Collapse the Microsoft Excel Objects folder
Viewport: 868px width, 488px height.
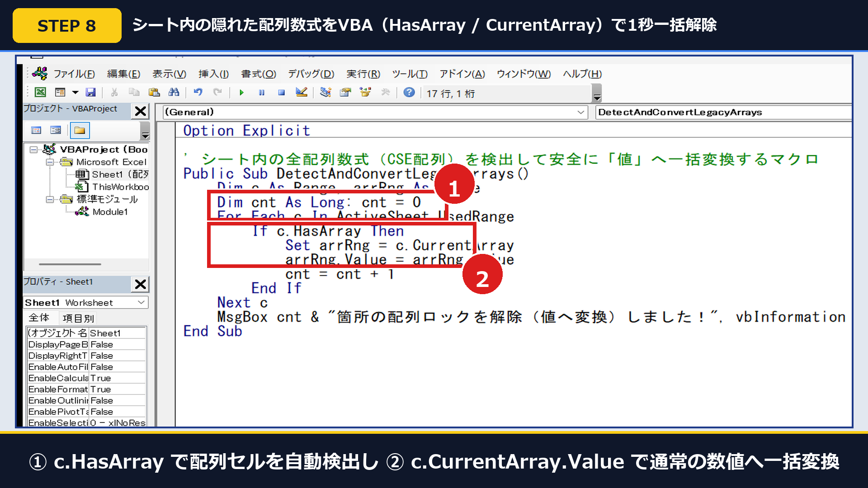point(50,162)
